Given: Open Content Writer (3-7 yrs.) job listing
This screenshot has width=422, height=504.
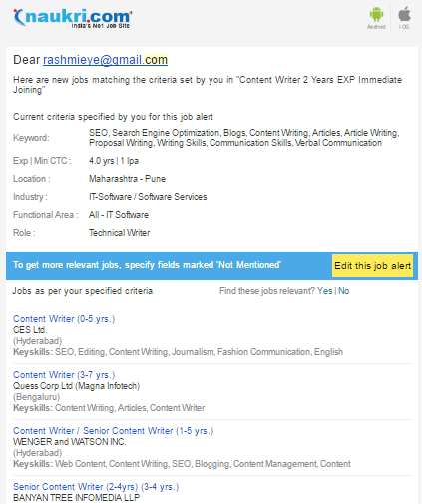Looking at the screenshot, I should click(64, 375).
